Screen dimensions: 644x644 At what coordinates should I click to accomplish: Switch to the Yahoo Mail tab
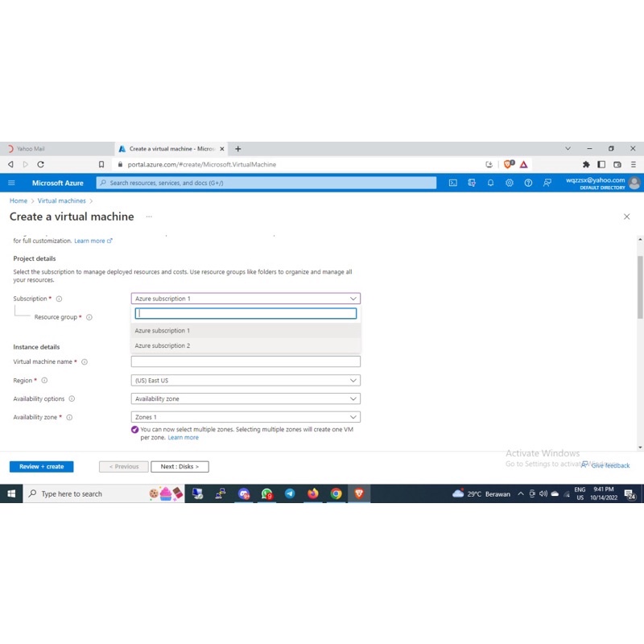56,149
